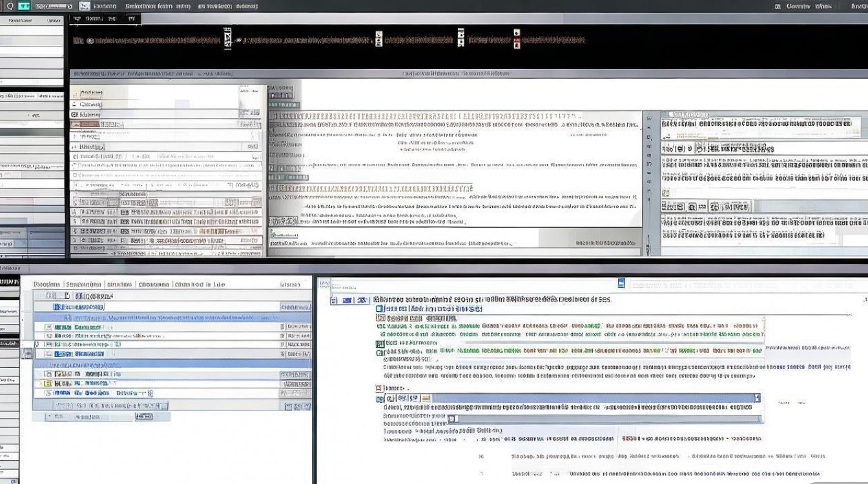
Task: Click the green icon in document left margin
Action: pos(379,344)
